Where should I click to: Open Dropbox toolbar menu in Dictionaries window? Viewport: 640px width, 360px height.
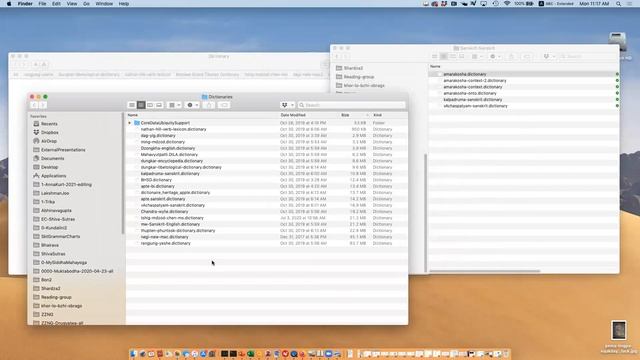pyautogui.click(x=287, y=105)
